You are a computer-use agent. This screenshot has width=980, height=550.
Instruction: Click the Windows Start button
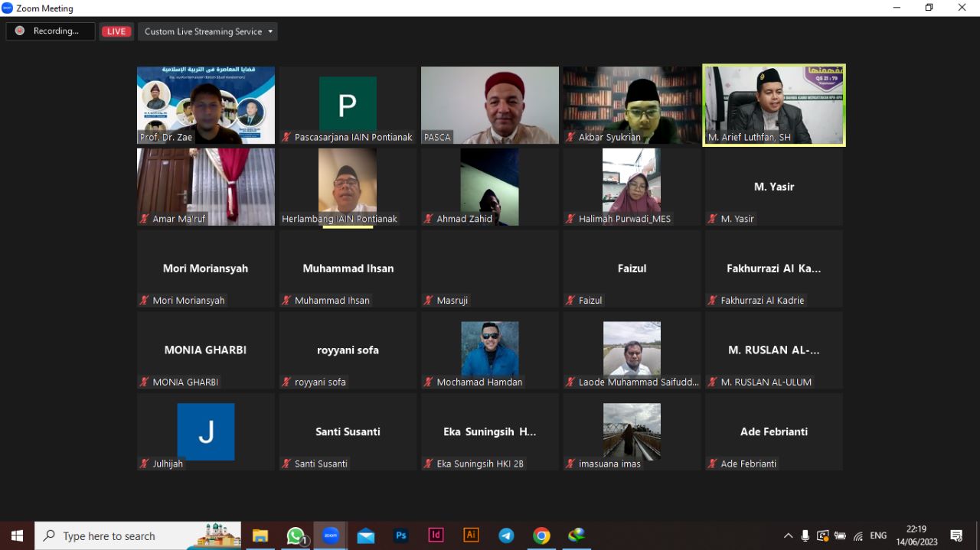[17, 535]
